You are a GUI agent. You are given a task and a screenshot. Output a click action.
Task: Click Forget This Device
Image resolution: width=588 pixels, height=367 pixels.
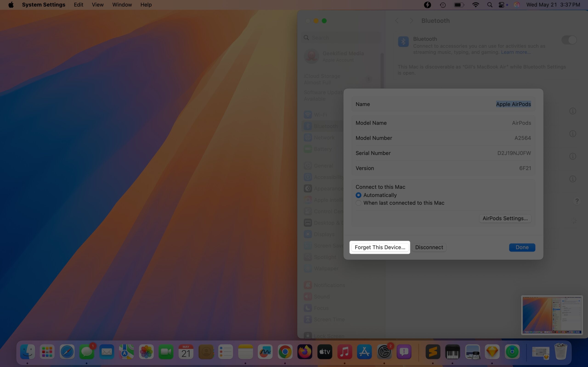coord(380,247)
